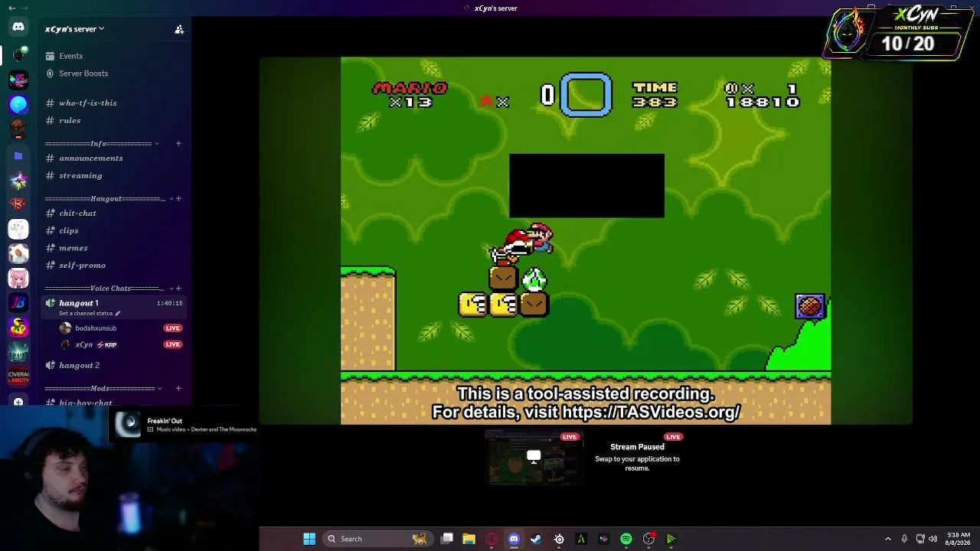Screen dimensions: 980x551
Task: Open the streaming channel
Action: tap(115, 175)
